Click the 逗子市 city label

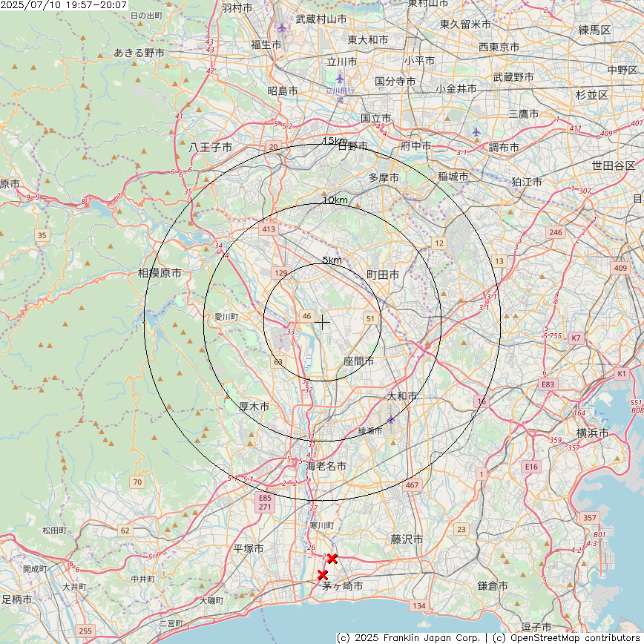(x=536, y=627)
